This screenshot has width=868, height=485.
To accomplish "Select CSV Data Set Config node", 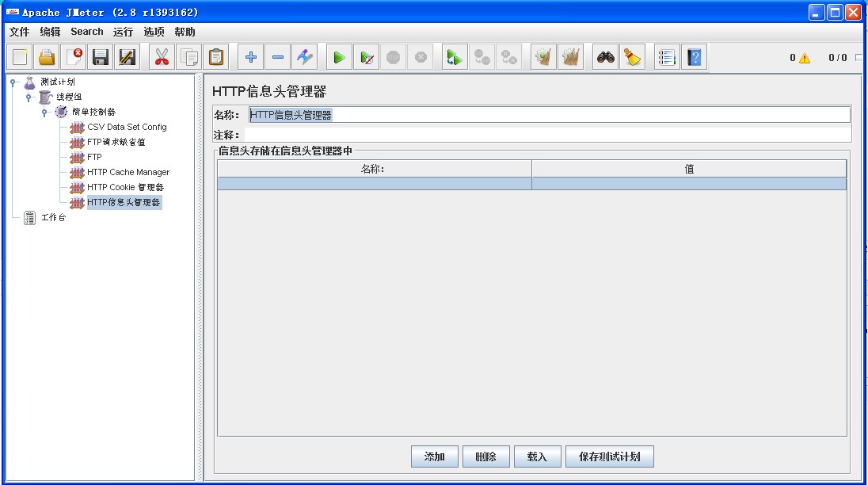I will click(127, 127).
